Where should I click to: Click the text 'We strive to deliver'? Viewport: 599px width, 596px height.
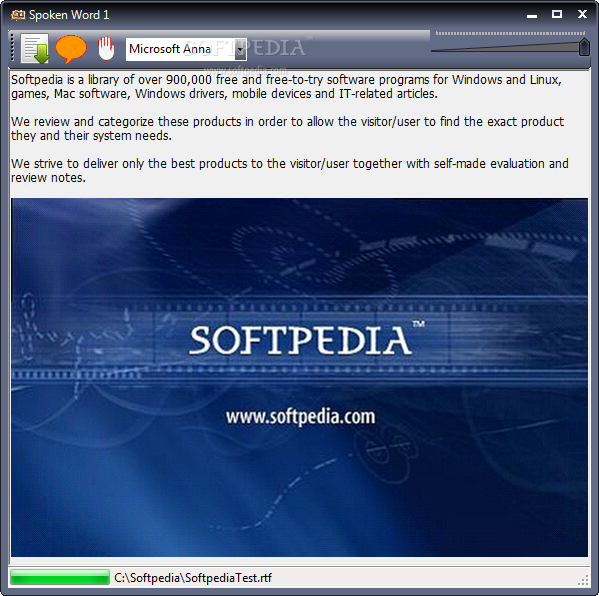click(290, 171)
